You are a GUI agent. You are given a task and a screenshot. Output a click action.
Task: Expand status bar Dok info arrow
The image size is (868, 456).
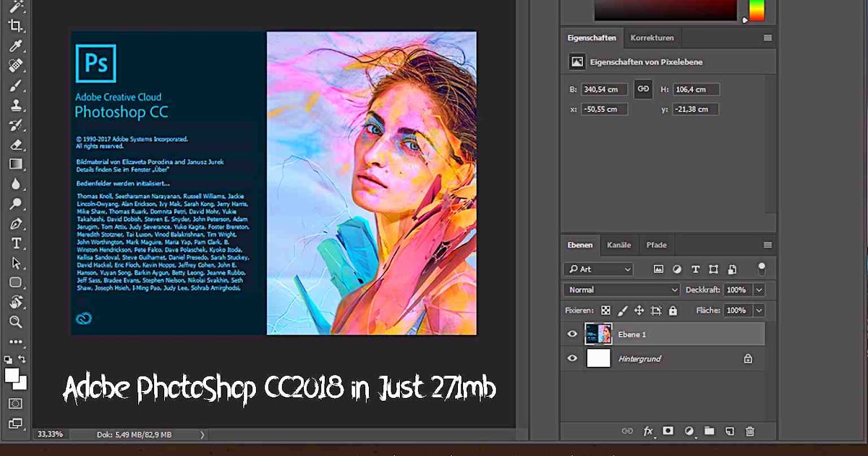pyautogui.click(x=203, y=435)
